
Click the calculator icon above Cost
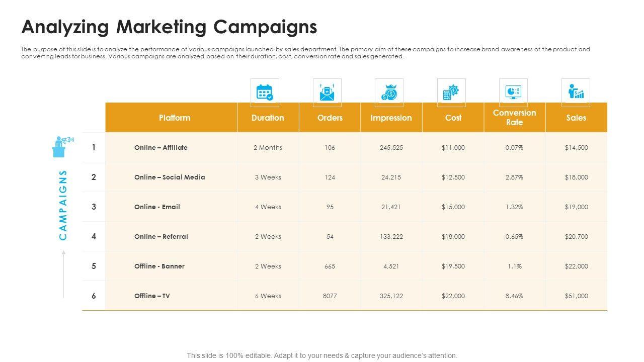point(451,93)
